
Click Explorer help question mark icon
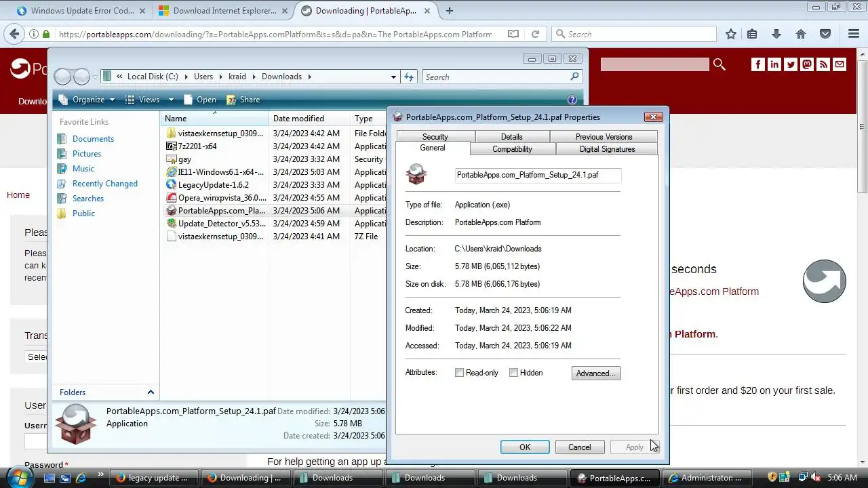[x=572, y=100]
